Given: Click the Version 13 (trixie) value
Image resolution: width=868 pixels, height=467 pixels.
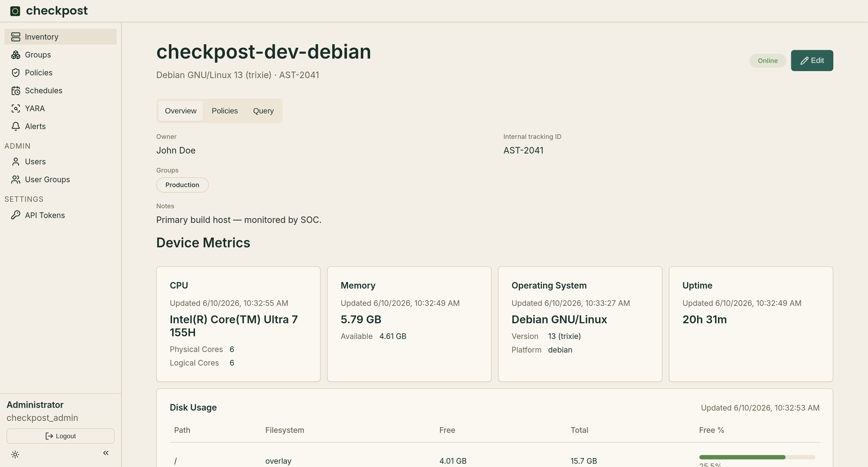Looking at the screenshot, I should (564, 336).
